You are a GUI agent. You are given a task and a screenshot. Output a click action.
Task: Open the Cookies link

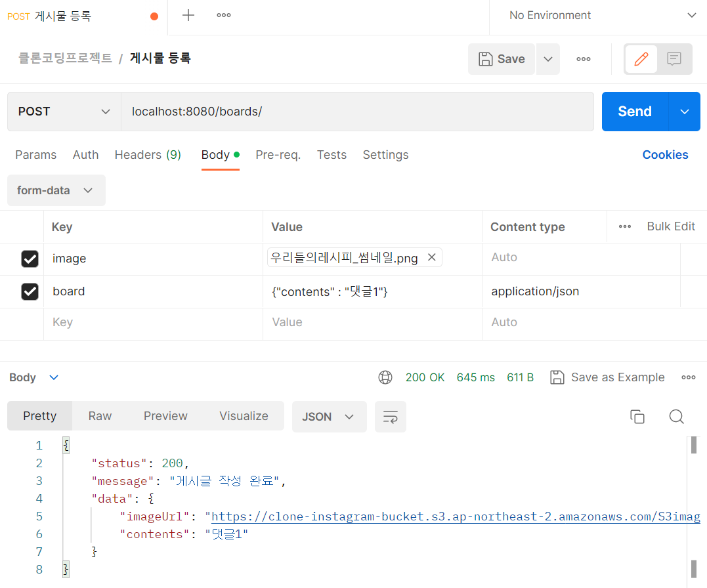665,155
